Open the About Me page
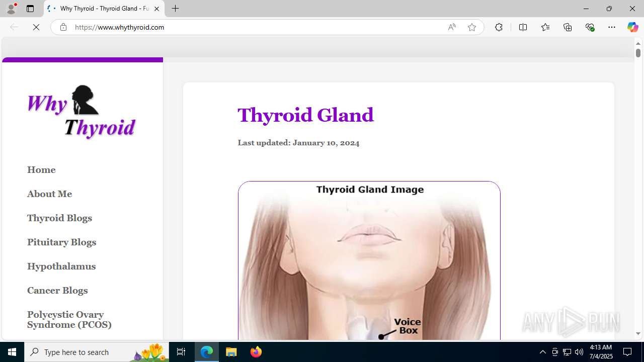Viewport: 644px width, 362px height. [x=49, y=194]
